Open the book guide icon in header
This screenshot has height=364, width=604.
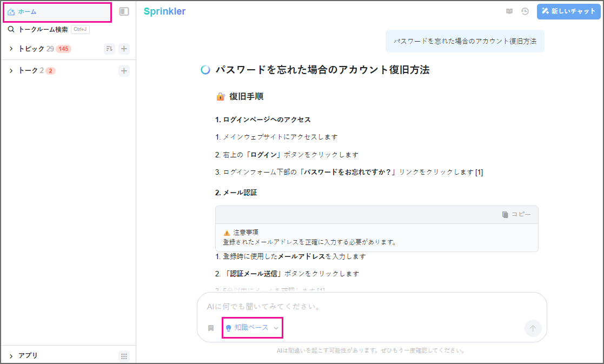(x=509, y=11)
